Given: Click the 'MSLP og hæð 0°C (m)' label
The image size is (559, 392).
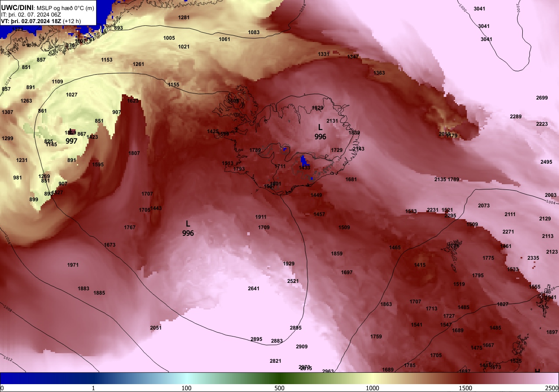Looking at the screenshot, I should [65, 8].
